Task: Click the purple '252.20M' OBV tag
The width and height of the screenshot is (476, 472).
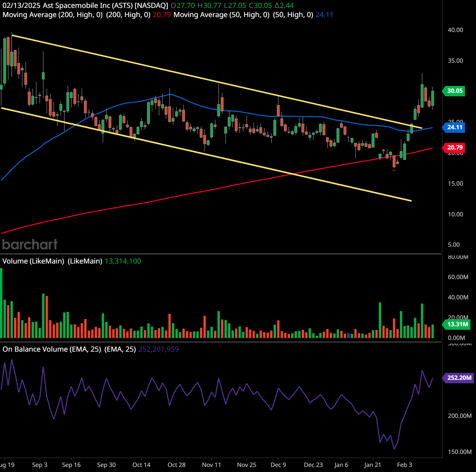Action: (458, 378)
